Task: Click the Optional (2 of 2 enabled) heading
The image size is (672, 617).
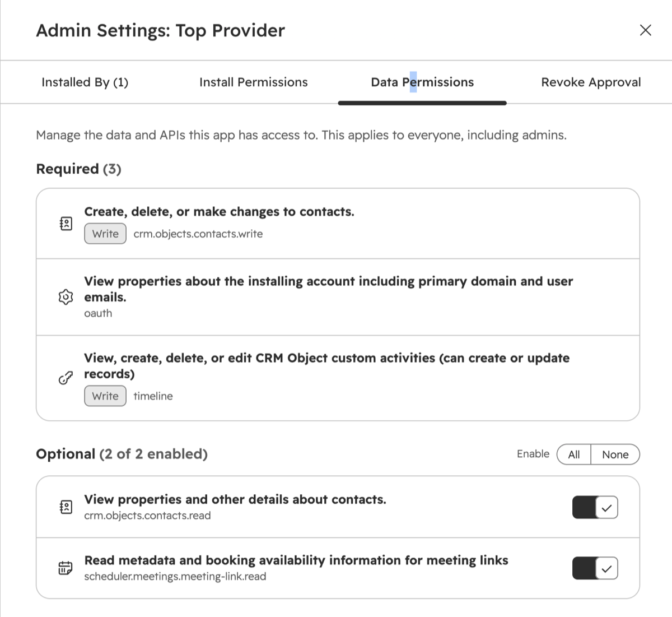Action: pyautogui.click(x=122, y=454)
